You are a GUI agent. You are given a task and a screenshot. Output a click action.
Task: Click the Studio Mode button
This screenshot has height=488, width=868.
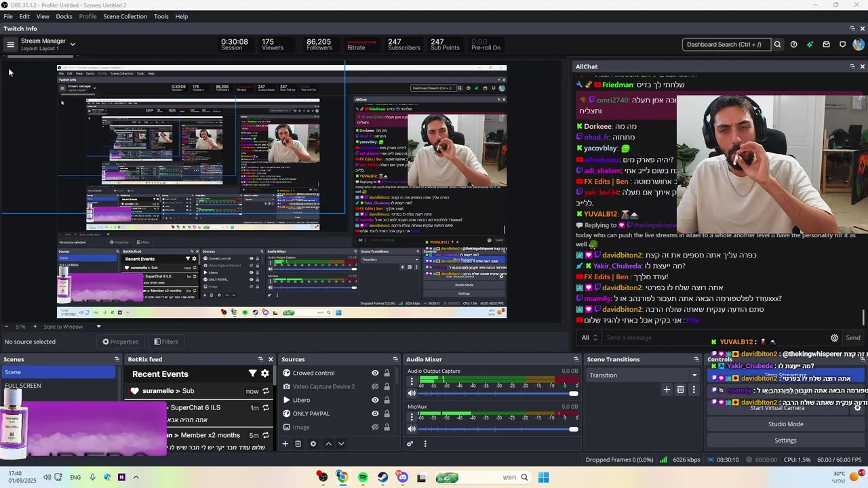tap(785, 424)
